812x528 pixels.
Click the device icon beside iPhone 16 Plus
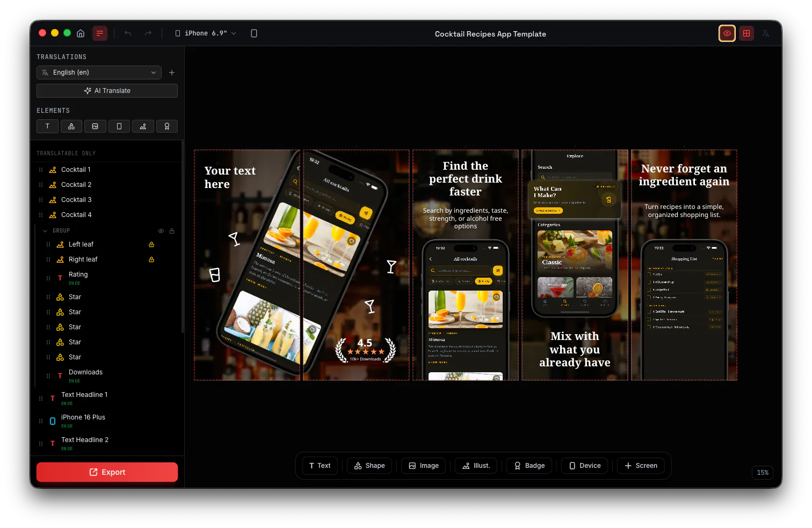pos(53,421)
